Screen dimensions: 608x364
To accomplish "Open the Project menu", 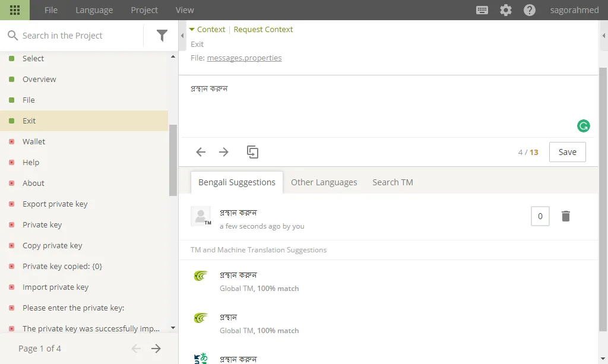I will [x=144, y=10].
